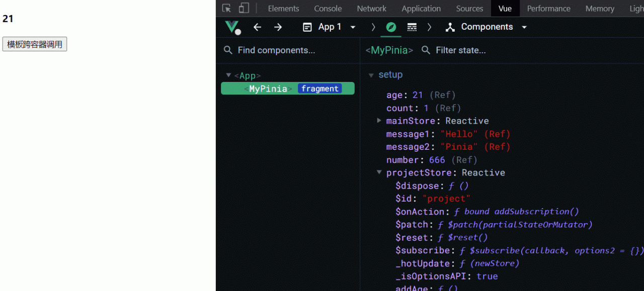Expand the mainStore Reactive entry
This screenshot has height=291, width=644.
pyautogui.click(x=379, y=121)
